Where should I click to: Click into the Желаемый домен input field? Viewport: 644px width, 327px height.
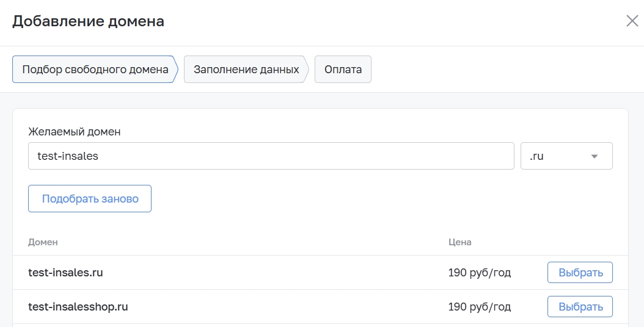pyautogui.click(x=271, y=156)
